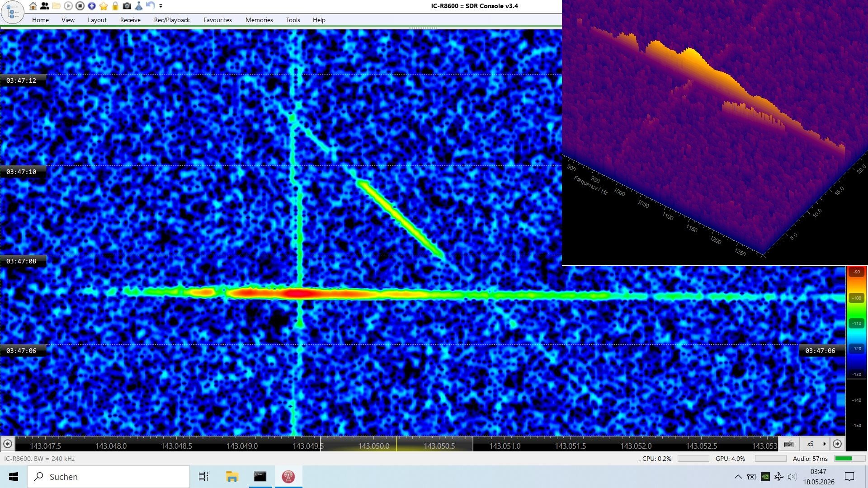Viewport: 868px width, 488px height.
Task: Click the 143.052.5 label on frequency scale
Action: 701,446
